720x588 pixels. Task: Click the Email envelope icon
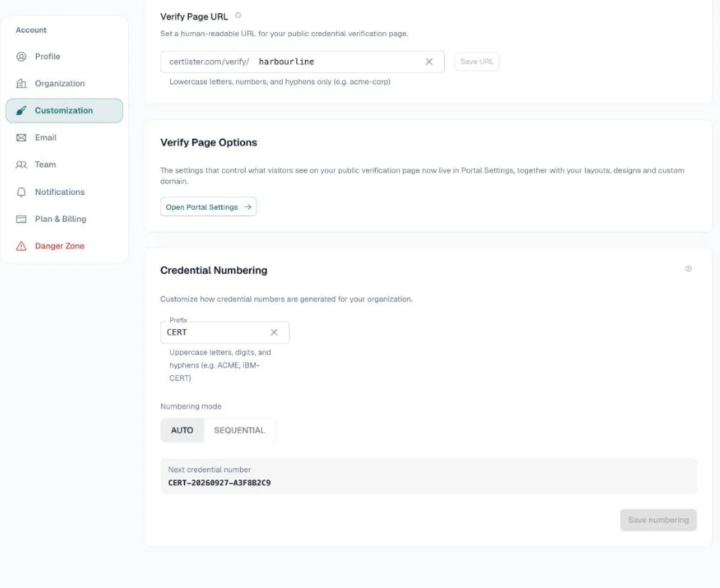point(21,138)
